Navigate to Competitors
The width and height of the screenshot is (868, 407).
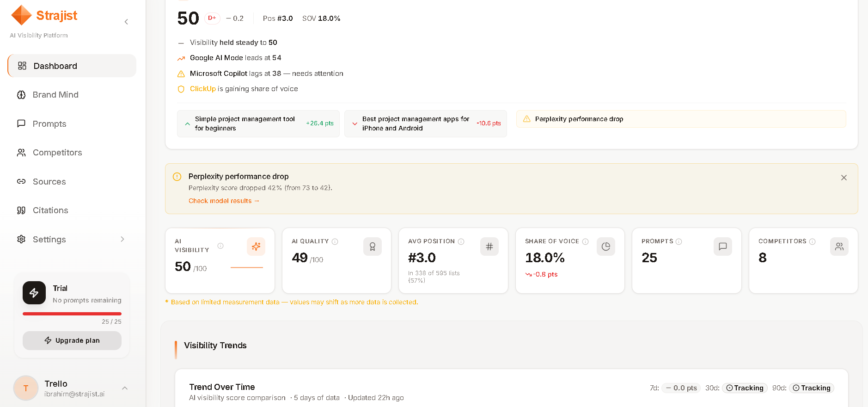72,153
